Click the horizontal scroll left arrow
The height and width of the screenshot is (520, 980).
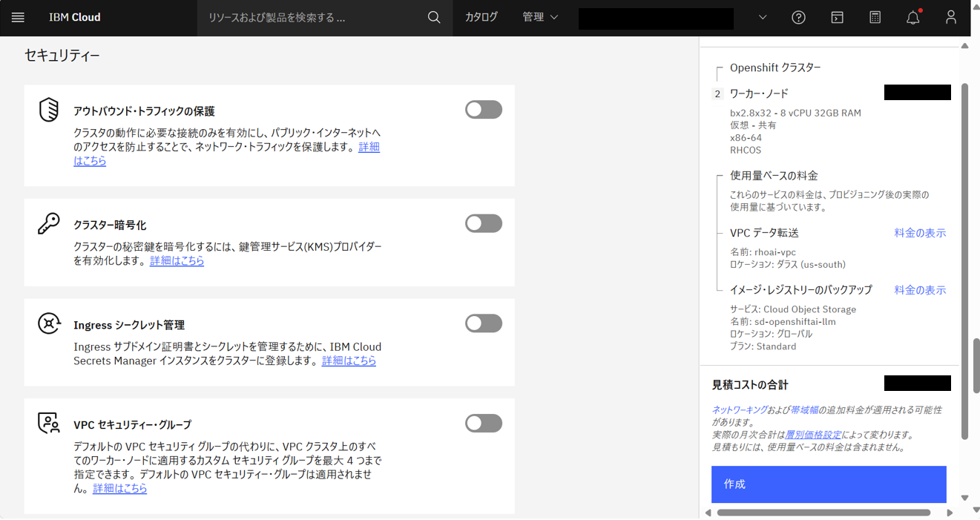click(708, 513)
